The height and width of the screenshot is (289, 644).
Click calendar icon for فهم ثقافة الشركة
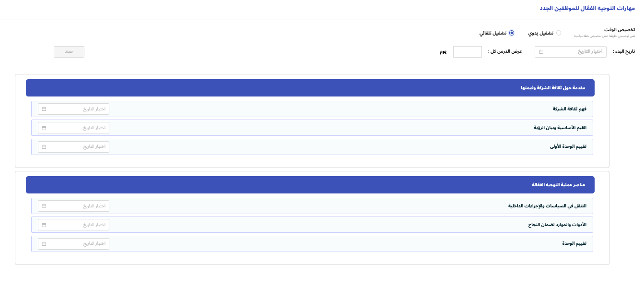click(x=44, y=109)
